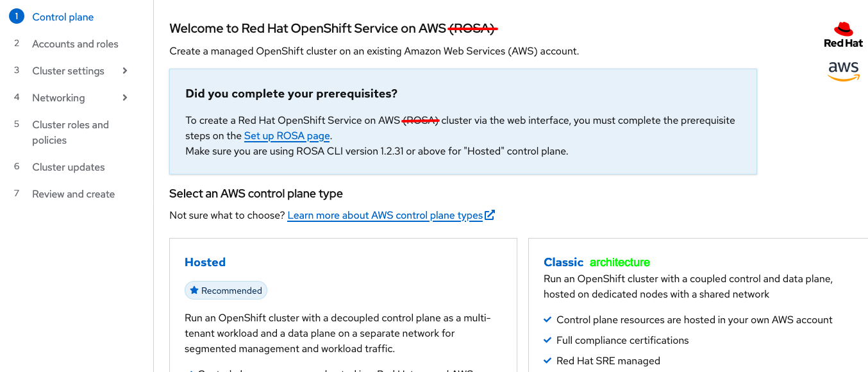Expand the Cluster settings step
Image resolution: width=868 pixels, height=372 pixels.
[x=125, y=71]
